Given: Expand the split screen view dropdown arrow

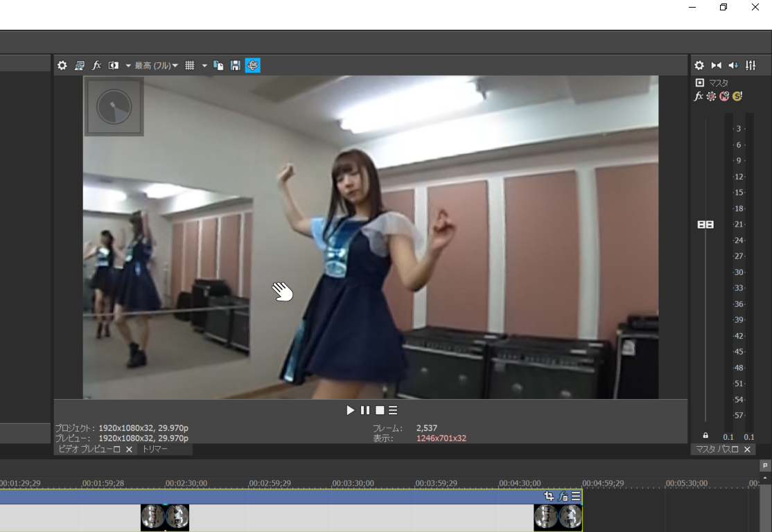Looking at the screenshot, I should pyautogui.click(x=128, y=65).
